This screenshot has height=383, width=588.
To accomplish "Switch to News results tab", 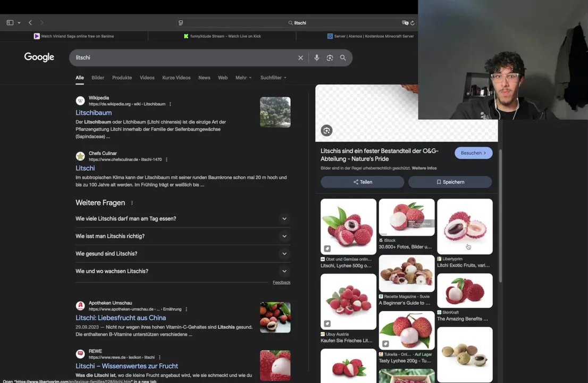I will coord(204,78).
